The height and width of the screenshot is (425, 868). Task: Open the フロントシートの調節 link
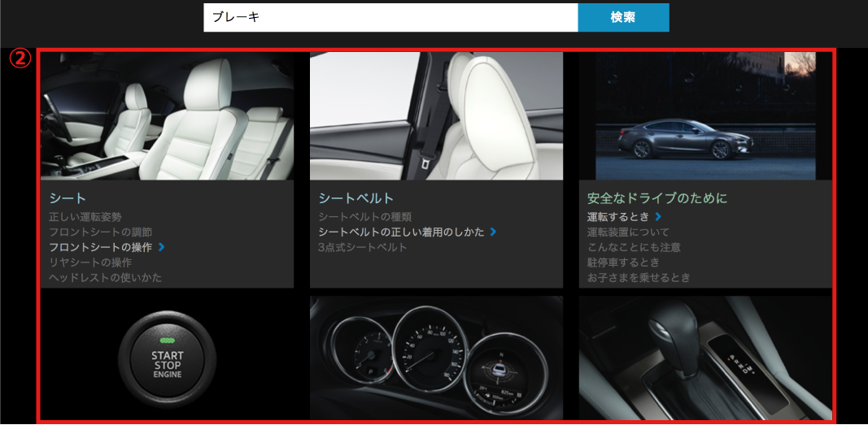click(100, 232)
